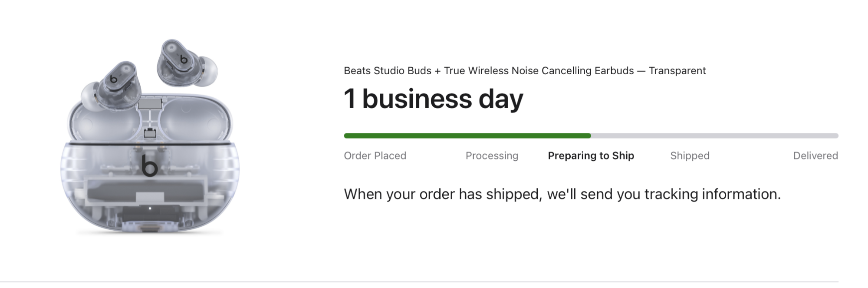Select the Beats Studio Buds + product title
Screen dimensions: 868x288
tap(525, 71)
